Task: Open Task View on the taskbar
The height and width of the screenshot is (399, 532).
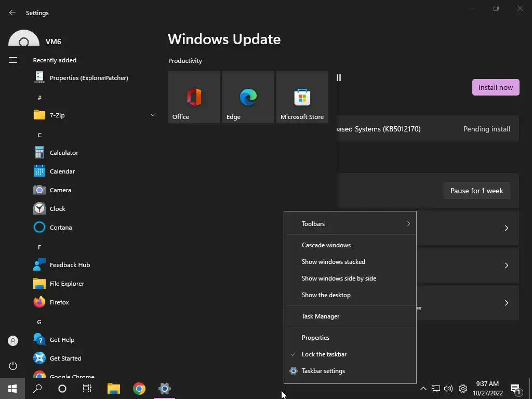Action: pos(87,389)
